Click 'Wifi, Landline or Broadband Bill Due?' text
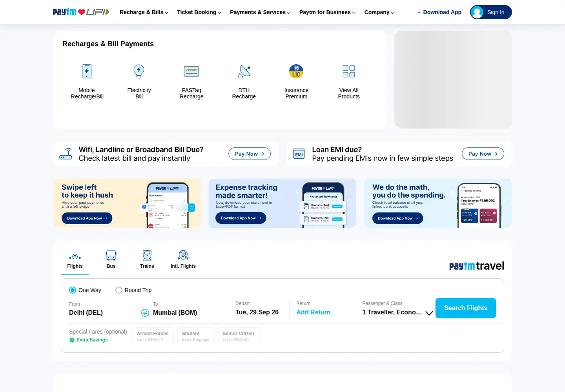 point(141,150)
